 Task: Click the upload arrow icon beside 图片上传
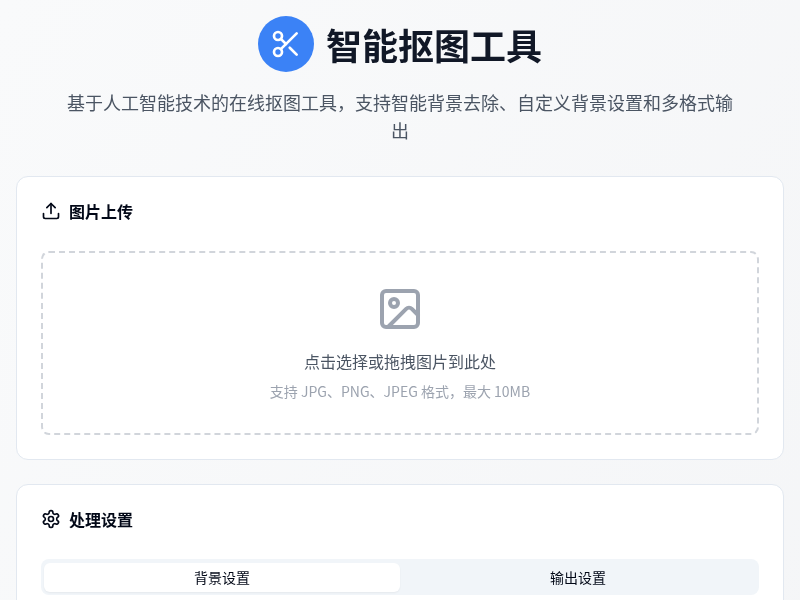pos(50,211)
